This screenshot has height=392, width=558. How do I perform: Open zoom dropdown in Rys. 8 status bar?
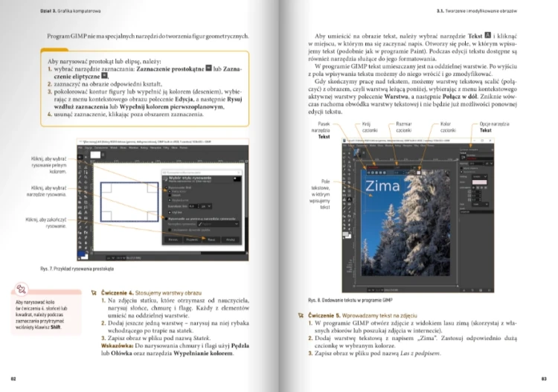[x=379, y=290]
